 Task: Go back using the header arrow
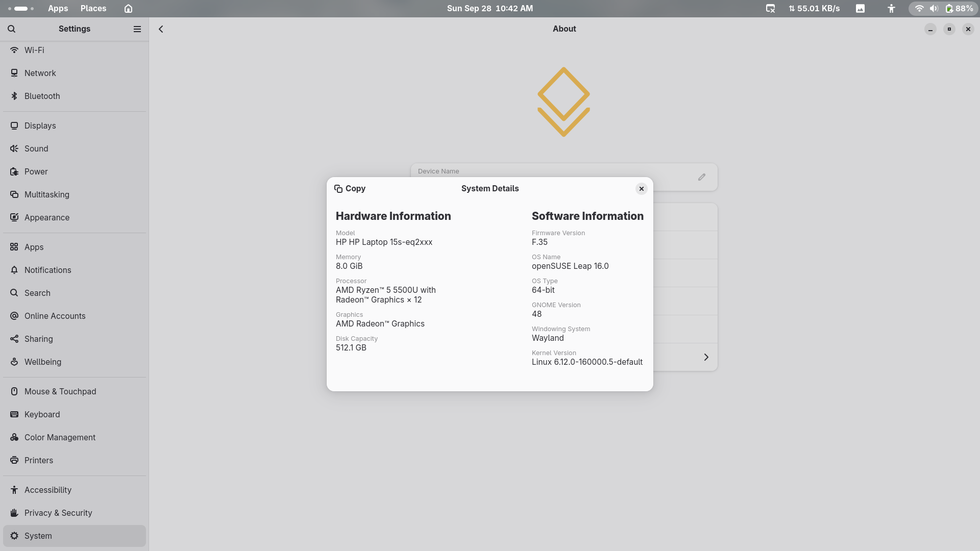point(161,29)
